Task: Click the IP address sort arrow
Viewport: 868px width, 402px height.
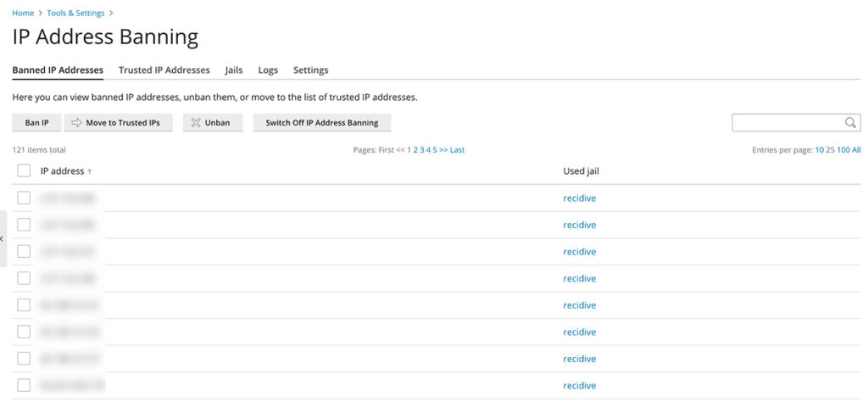Action: coord(90,171)
